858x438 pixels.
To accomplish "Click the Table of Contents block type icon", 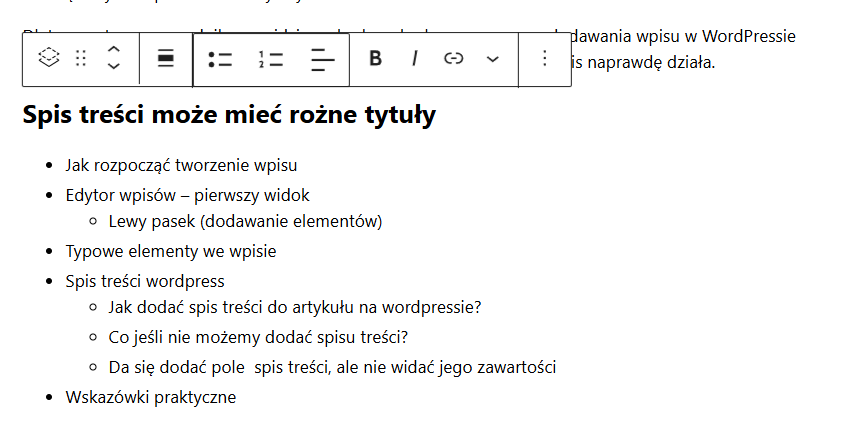I will 48,59.
